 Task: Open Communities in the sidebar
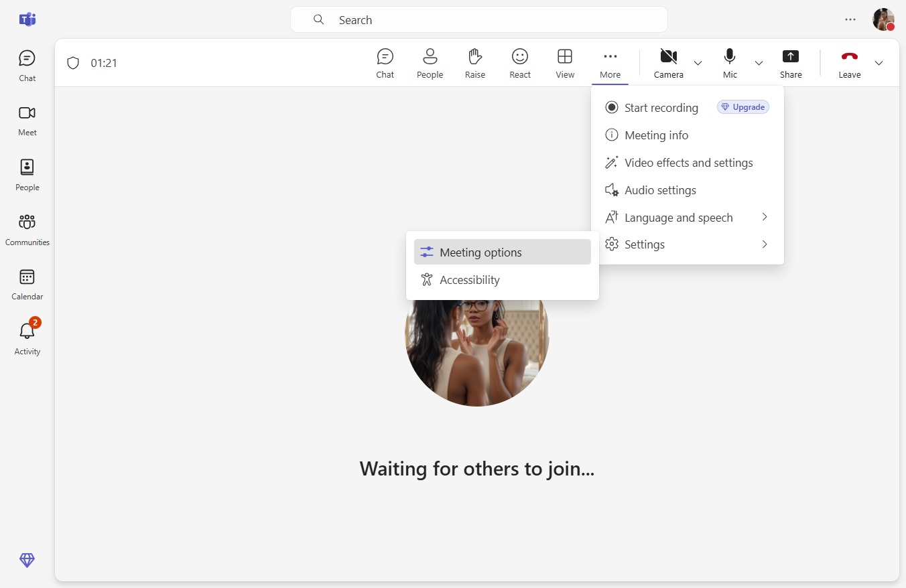[x=27, y=230]
